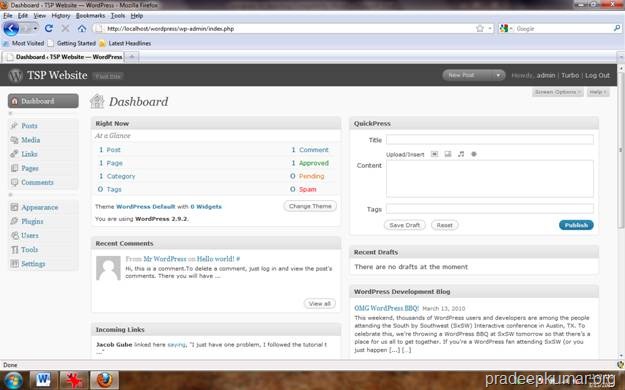Click the search magnifier icon

[617, 28]
